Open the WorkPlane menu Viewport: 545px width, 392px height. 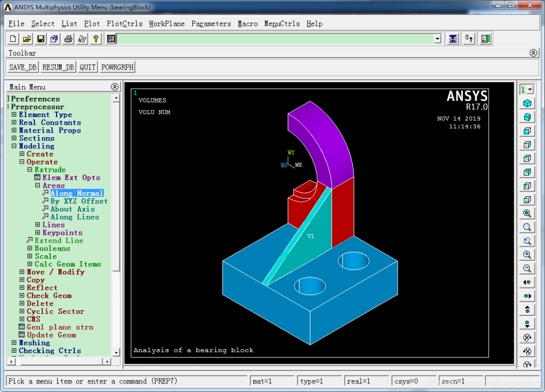167,24
